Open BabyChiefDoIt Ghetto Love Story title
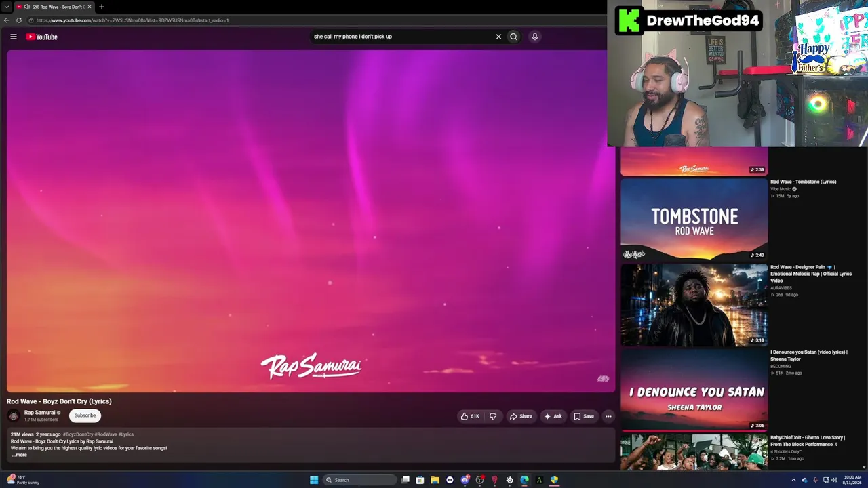The width and height of the screenshot is (868, 488). pos(808,441)
